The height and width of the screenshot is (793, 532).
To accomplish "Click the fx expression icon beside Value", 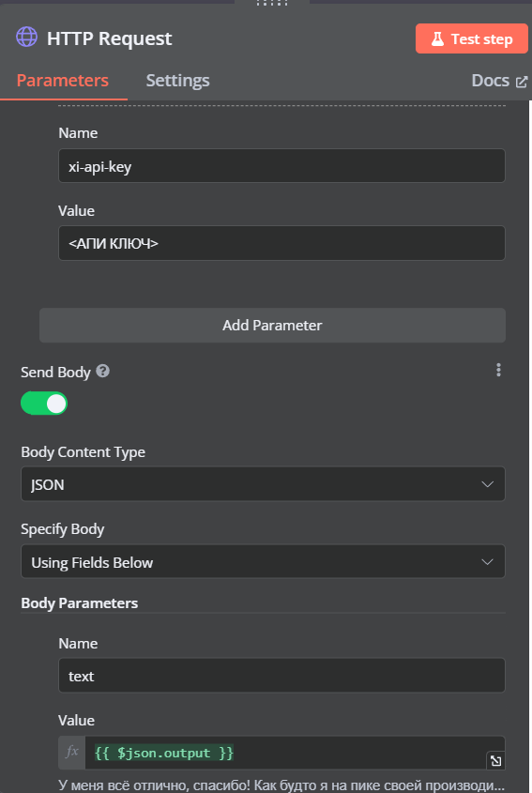I will point(72,752).
